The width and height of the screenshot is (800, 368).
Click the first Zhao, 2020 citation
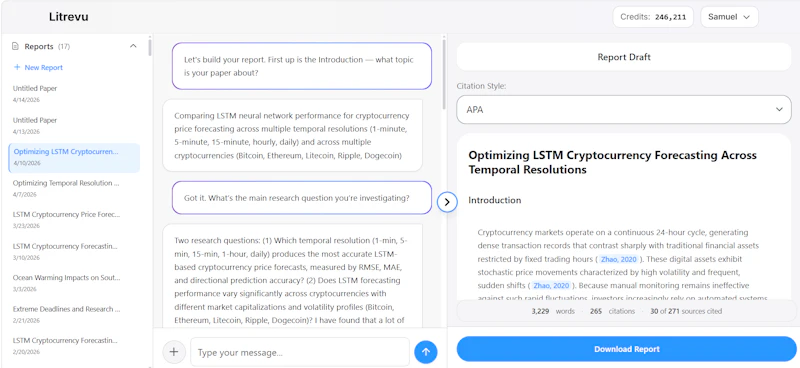tap(618, 259)
